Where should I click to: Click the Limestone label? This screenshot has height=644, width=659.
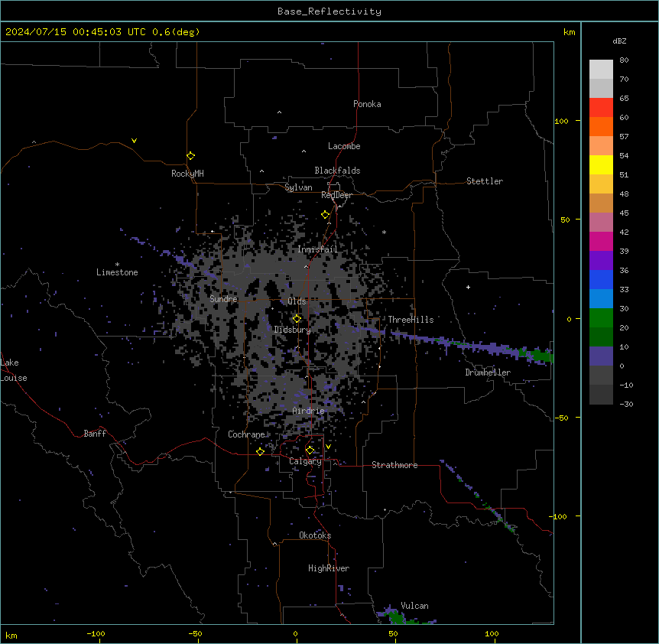click(x=117, y=272)
